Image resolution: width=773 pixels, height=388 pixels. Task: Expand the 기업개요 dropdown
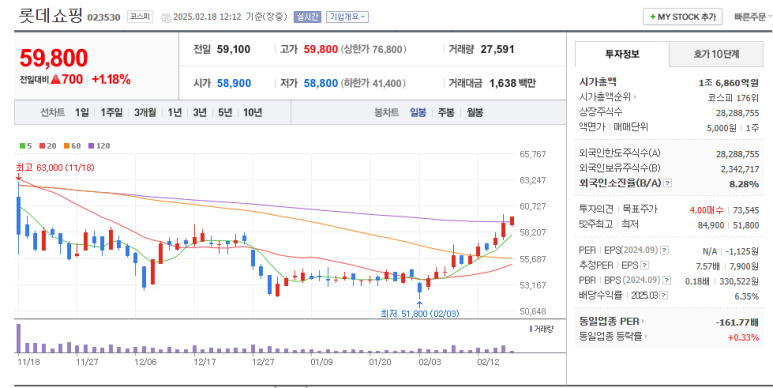click(x=348, y=17)
